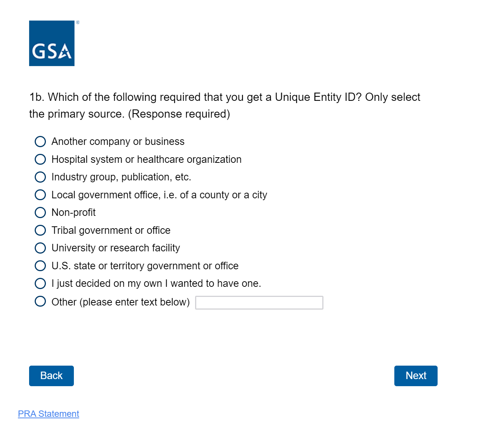Screen dimensions: 504x428
Task: Select the "Non-profit" radio button
Action: pyautogui.click(x=40, y=213)
